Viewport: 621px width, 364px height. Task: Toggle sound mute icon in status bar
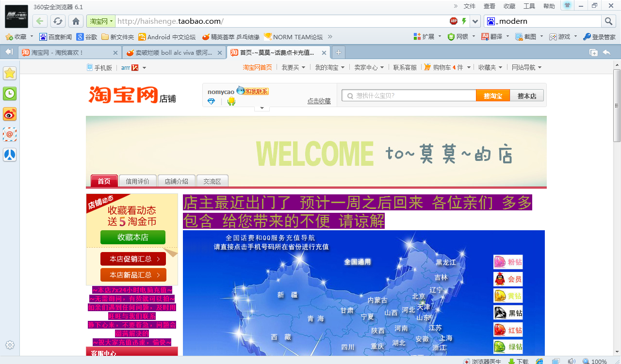(572, 361)
